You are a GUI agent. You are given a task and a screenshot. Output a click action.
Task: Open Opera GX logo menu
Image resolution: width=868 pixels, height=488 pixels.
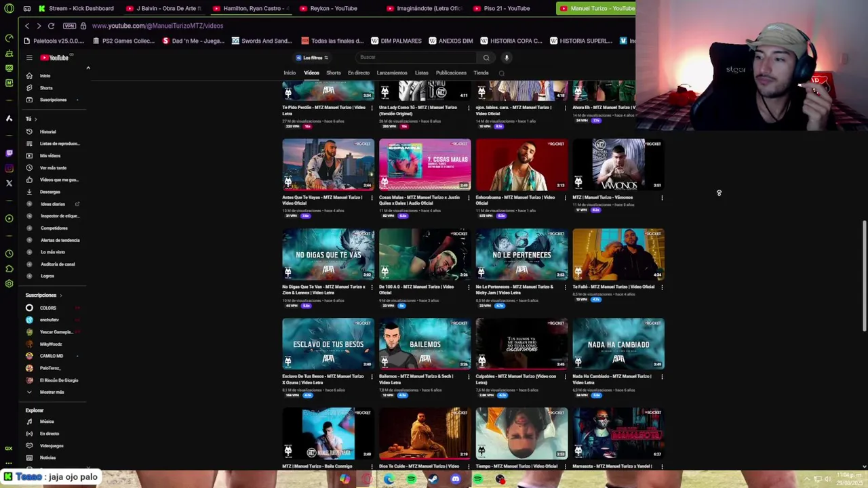pos(8,8)
